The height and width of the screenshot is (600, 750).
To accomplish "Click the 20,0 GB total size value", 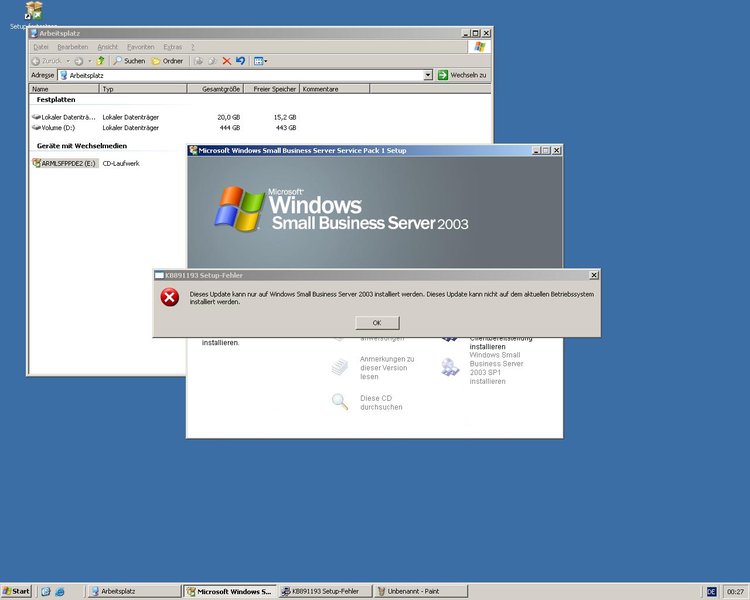I will tap(229, 117).
